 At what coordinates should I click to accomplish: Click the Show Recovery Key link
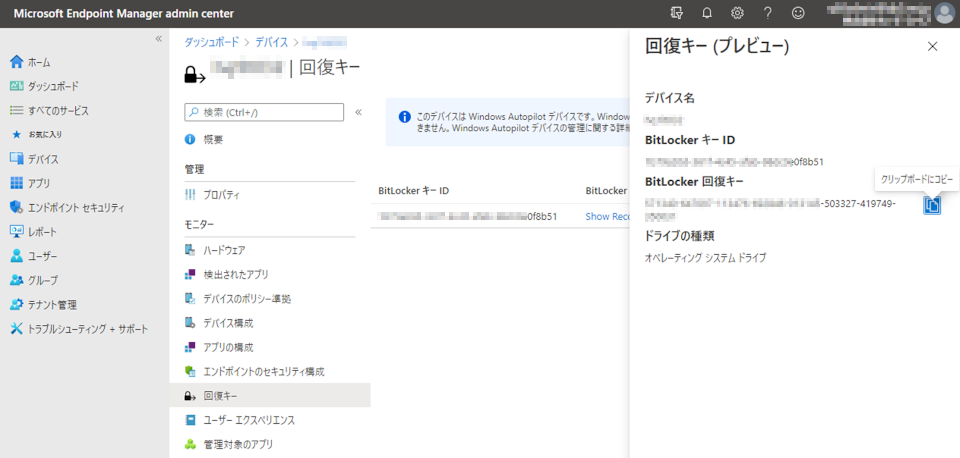(607, 216)
